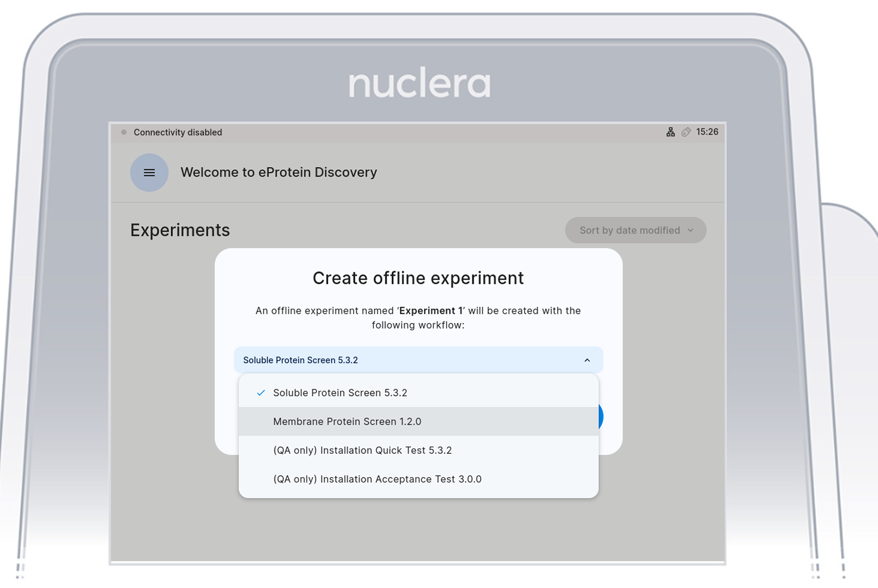Click the 15:26 clock in status bar
This screenshot has height=588, width=878.
[707, 132]
